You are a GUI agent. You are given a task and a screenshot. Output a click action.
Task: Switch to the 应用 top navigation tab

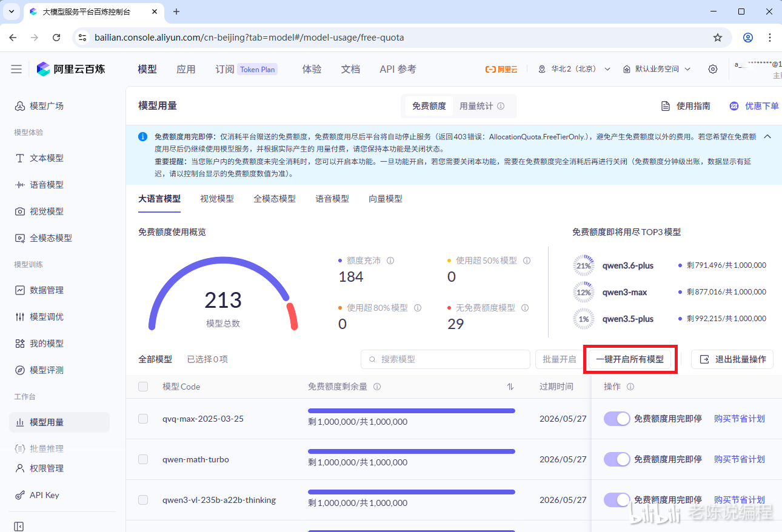(186, 69)
